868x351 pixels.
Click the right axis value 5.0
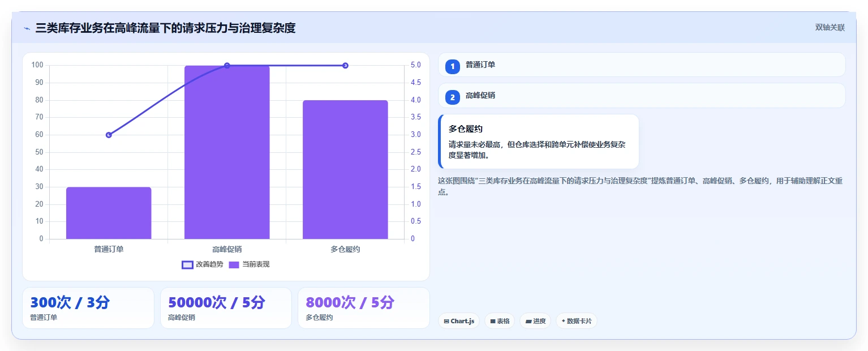pyautogui.click(x=415, y=65)
